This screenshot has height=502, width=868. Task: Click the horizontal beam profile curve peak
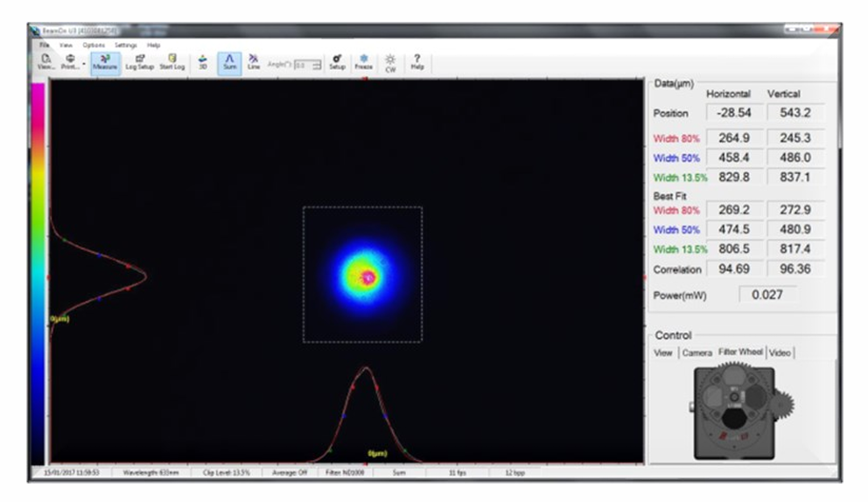[x=366, y=369]
